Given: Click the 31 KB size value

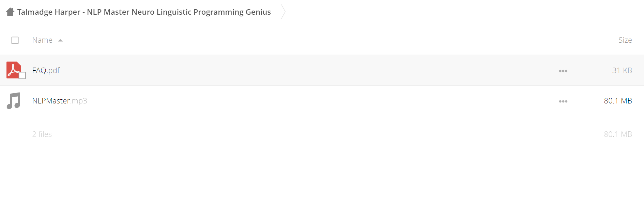Looking at the screenshot, I should 622,70.
